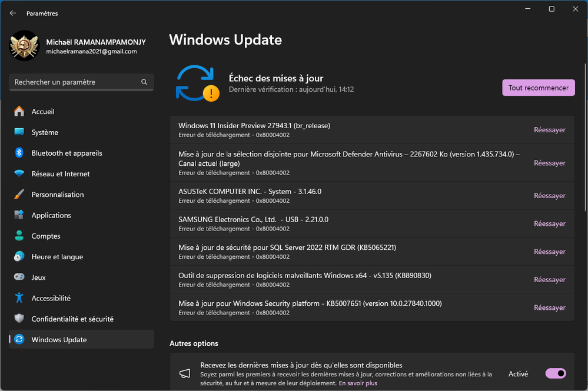588x391 pixels.
Task: Click the 'Autres options' section heading
Action: tap(194, 343)
